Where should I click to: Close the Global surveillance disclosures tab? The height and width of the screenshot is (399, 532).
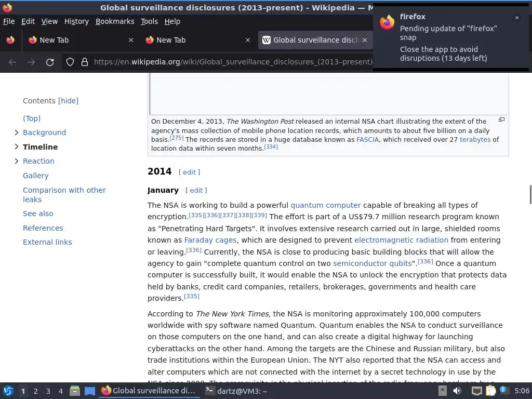tap(364, 40)
